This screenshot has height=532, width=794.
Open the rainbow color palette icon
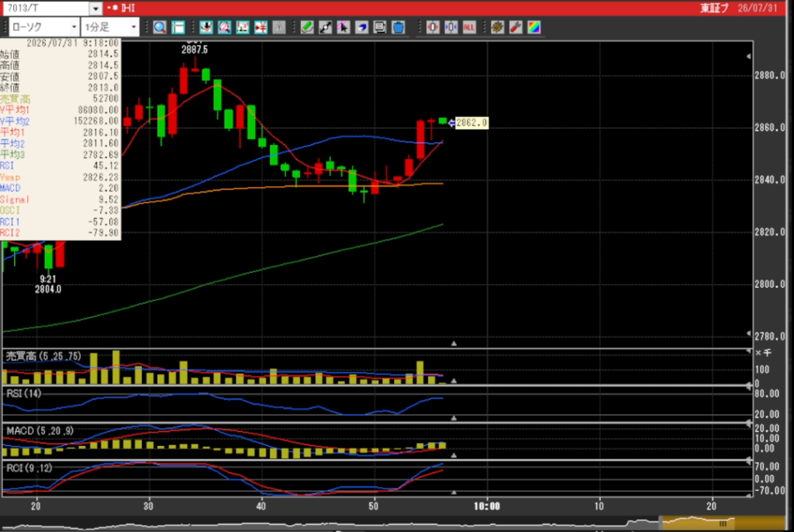[x=533, y=27]
